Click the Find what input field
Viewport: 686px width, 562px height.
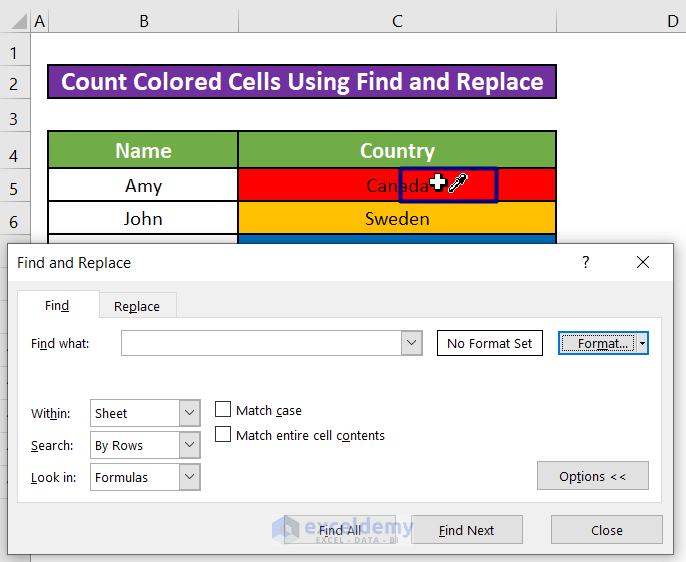pyautogui.click(x=260, y=343)
